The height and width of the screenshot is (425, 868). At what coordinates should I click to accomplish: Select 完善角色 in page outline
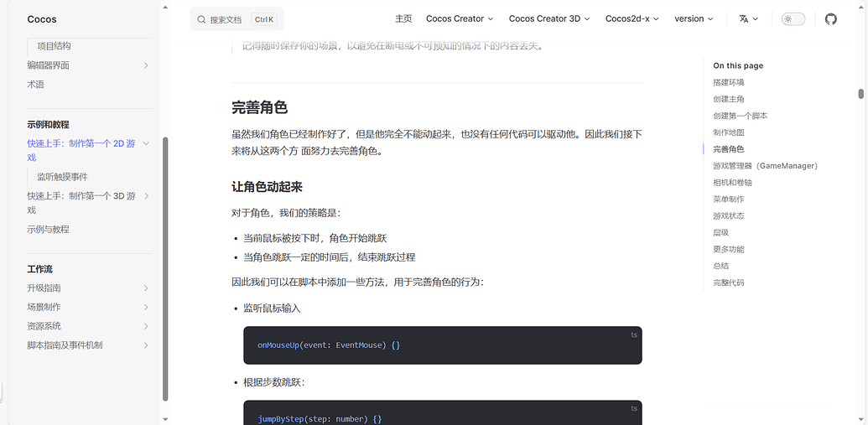click(729, 149)
